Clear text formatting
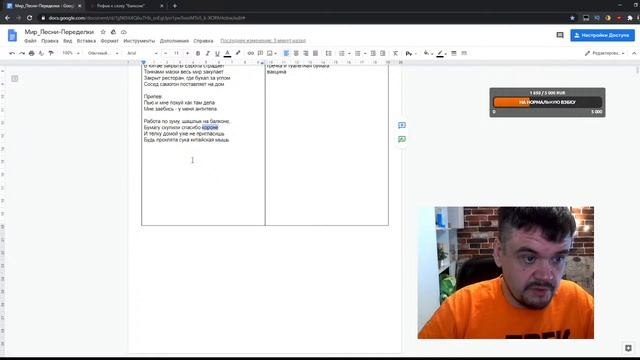The image size is (640, 360). (x=396, y=53)
